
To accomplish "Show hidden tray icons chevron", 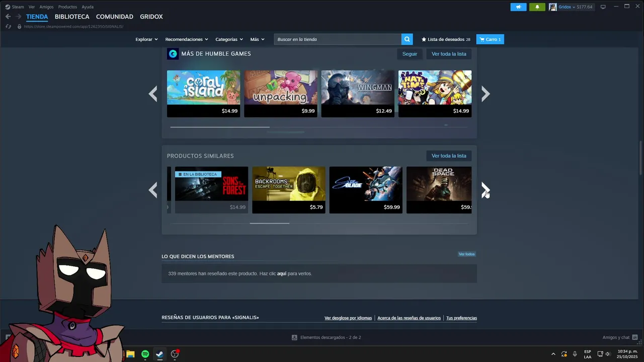I will [x=553, y=354].
